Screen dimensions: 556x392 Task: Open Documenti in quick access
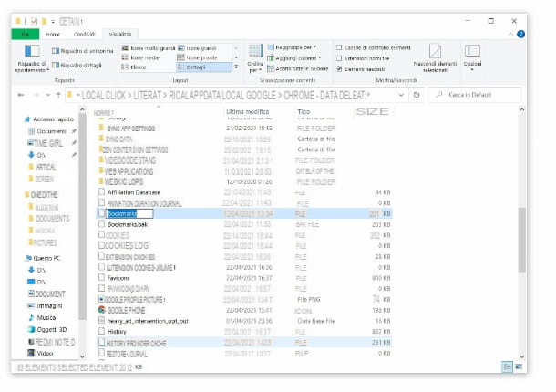pos(47,131)
